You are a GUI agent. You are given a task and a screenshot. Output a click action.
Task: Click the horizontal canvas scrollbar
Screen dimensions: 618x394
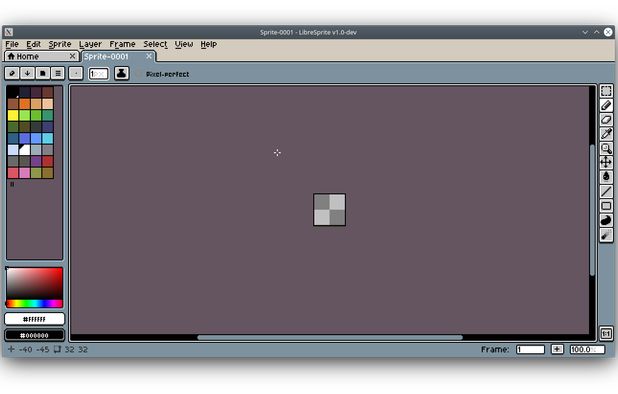(330, 337)
